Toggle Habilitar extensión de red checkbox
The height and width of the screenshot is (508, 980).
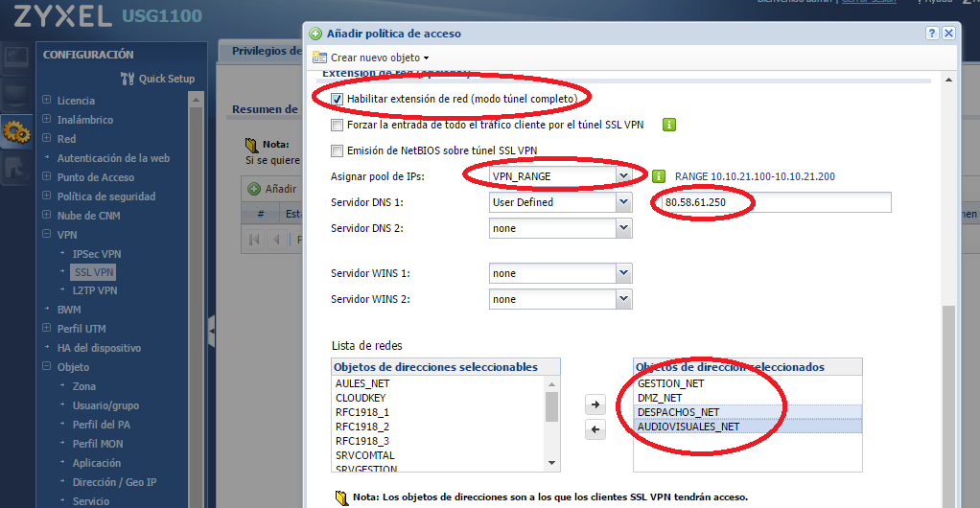pyautogui.click(x=337, y=99)
